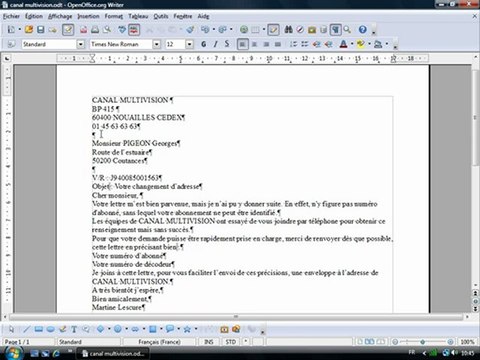Open the Gallery

click(312, 30)
